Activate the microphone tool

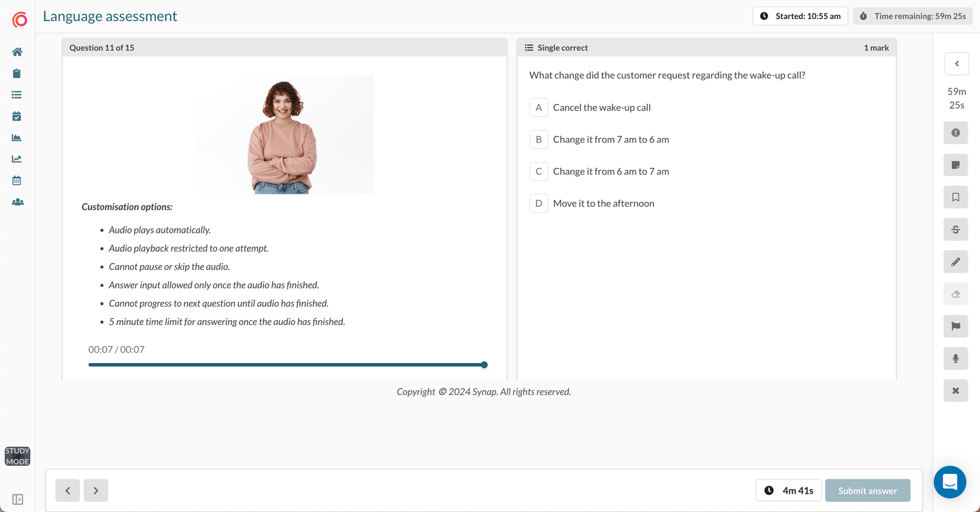[955, 358]
